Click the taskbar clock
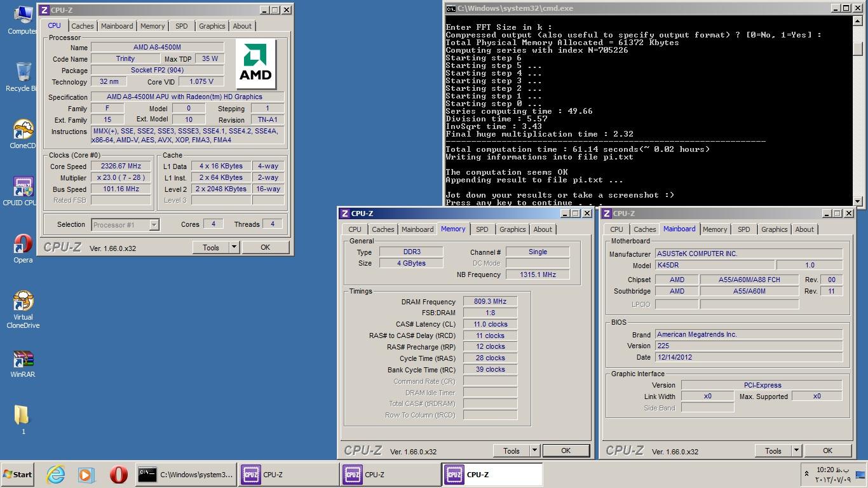Viewport: 868px width, 488px height. tap(831, 475)
